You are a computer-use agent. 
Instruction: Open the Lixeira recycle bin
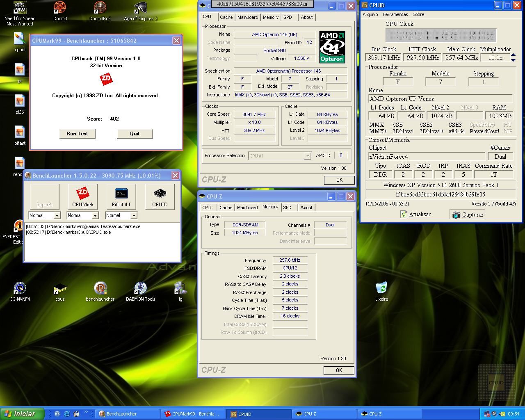(x=381, y=292)
